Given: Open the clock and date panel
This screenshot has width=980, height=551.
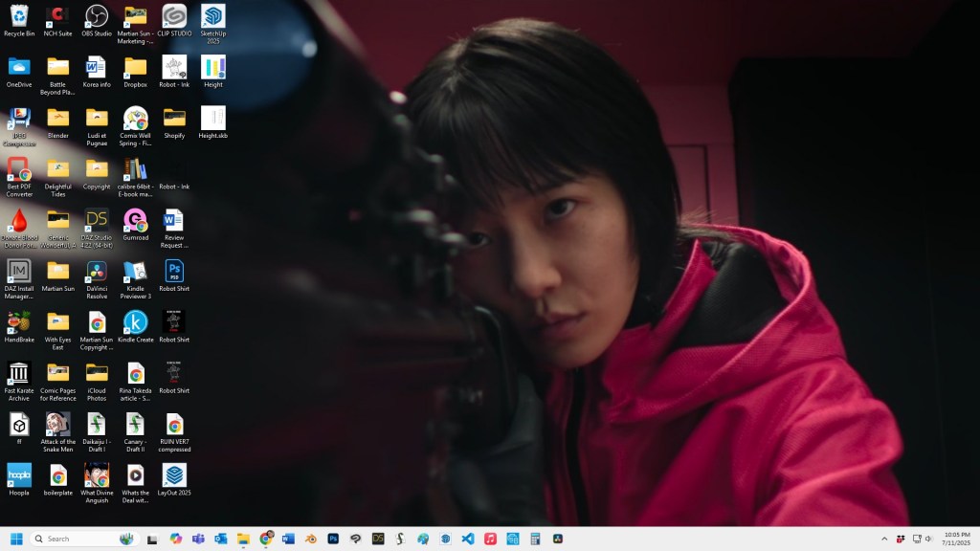Looking at the screenshot, I should tap(956, 539).
